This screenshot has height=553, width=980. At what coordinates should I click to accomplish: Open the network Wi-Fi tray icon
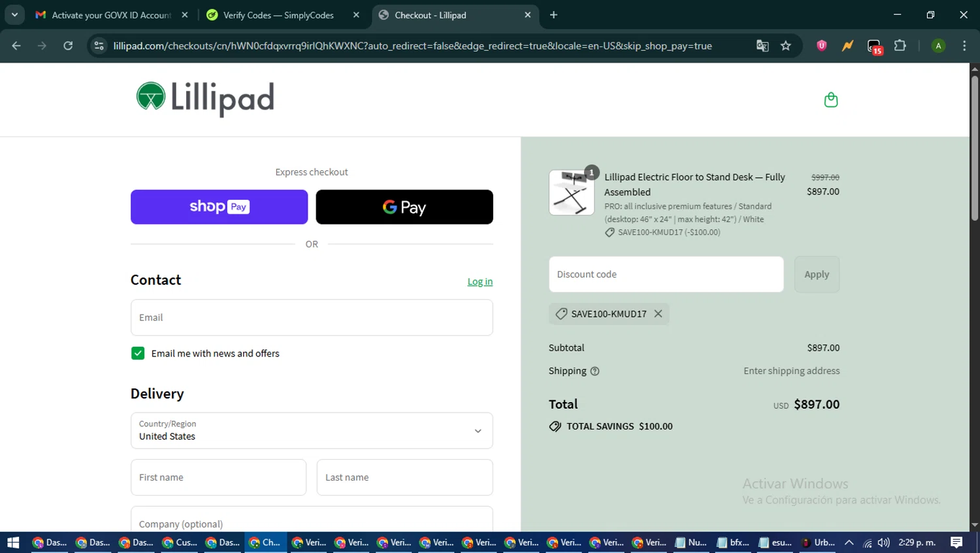[x=868, y=543]
